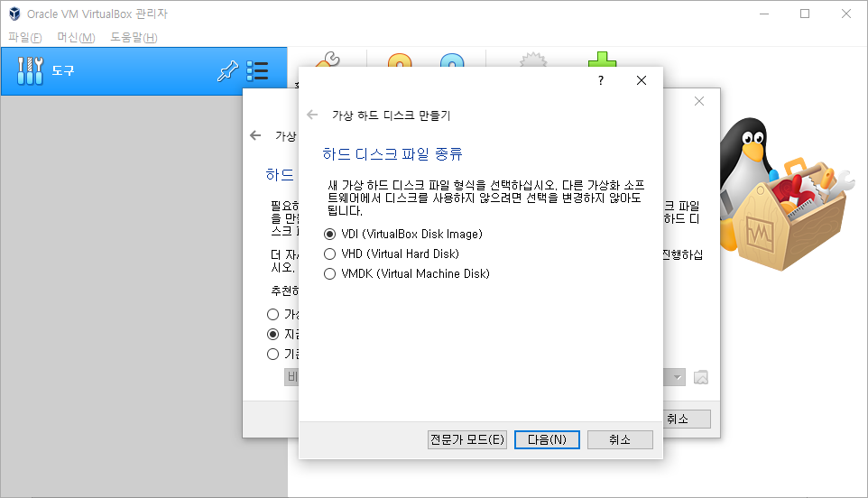Viewport: 868px width, 498px height.
Task: Choose VHD (Virtual Hard Disk) format
Action: (x=392, y=254)
